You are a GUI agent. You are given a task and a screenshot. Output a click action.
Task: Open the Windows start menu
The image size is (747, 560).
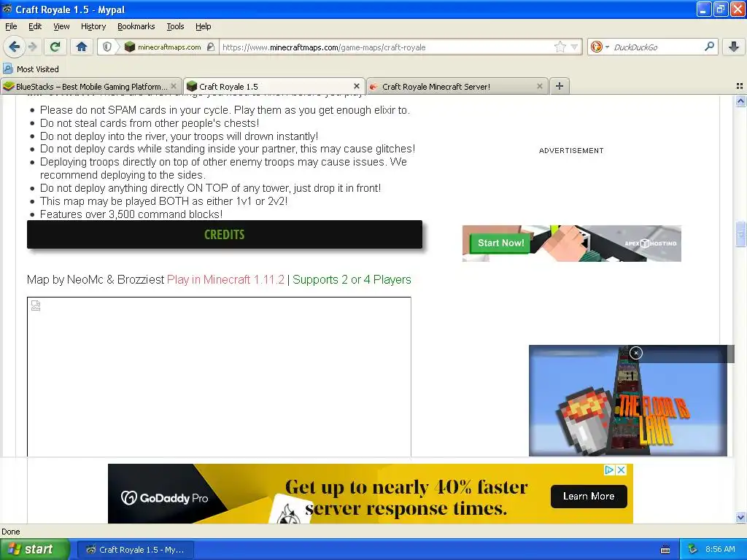[35, 550]
